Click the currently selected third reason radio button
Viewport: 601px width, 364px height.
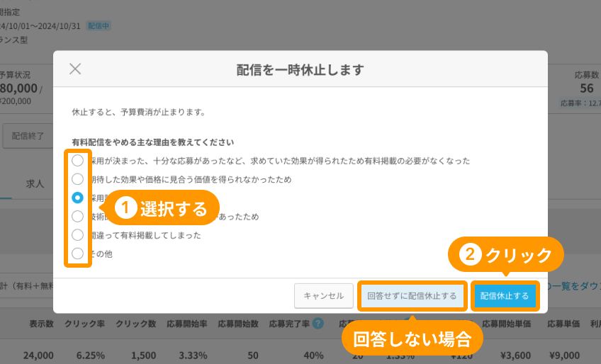click(x=77, y=198)
